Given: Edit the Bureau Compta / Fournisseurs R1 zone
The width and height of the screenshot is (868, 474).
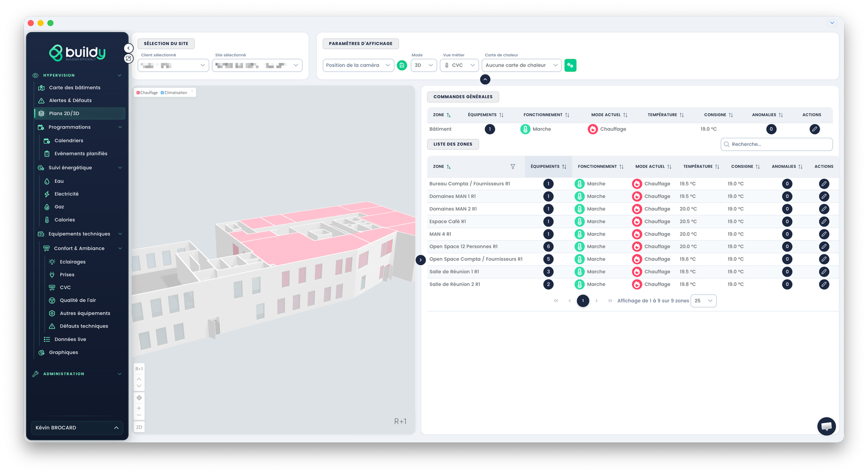Looking at the screenshot, I should (x=824, y=184).
